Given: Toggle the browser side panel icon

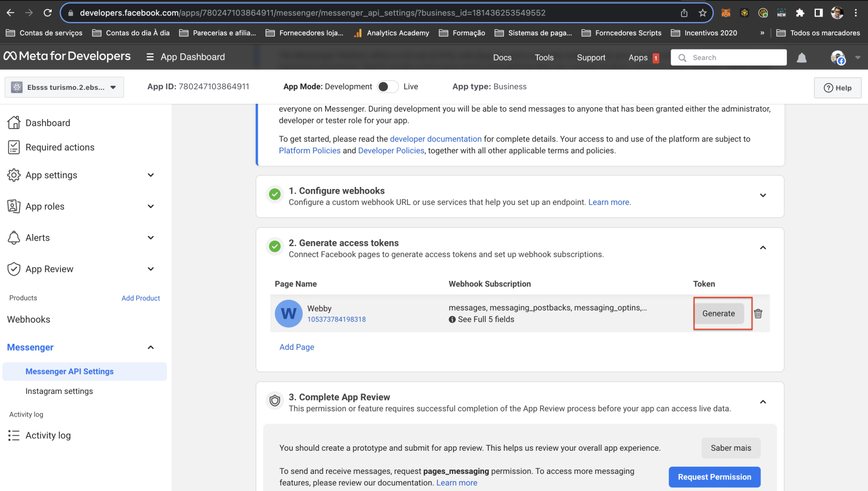Looking at the screenshot, I should tap(818, 13).
